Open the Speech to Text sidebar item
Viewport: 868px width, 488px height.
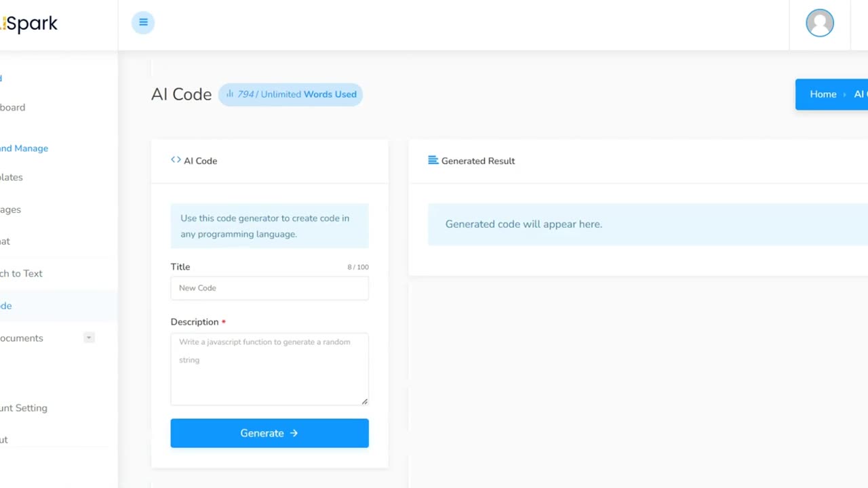pos(21,273)
